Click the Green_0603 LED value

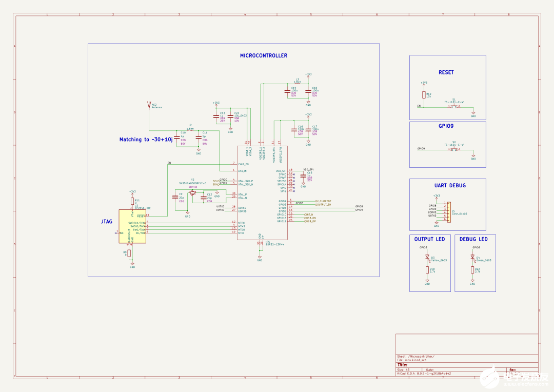point(484,260)
